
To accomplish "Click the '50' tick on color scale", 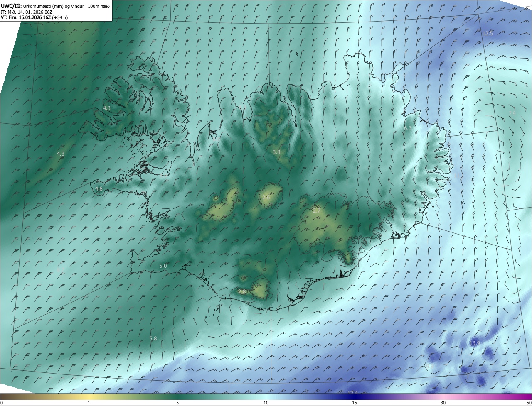I will point(529,403).
